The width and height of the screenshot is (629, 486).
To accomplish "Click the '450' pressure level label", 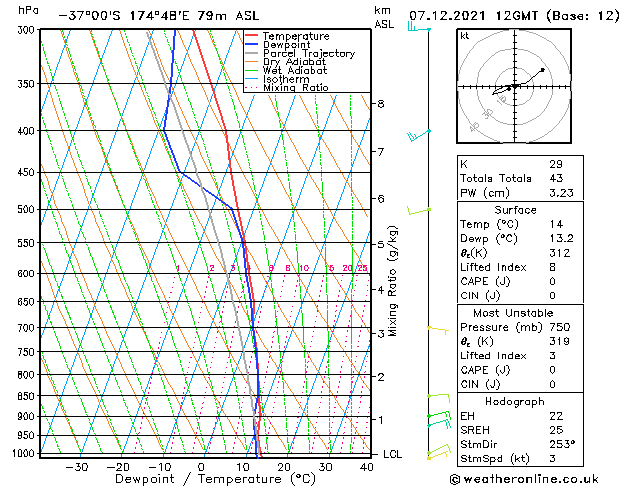I will coord(28,172).
